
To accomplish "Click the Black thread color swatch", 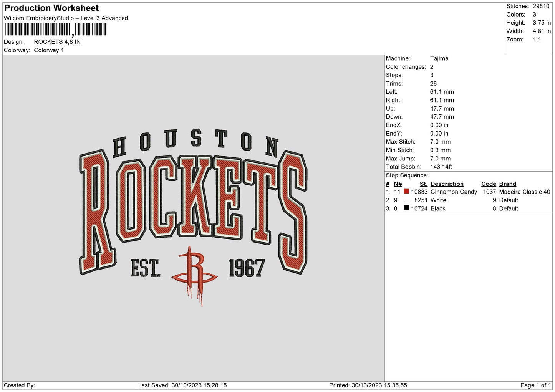I will [x=406, y=208].
